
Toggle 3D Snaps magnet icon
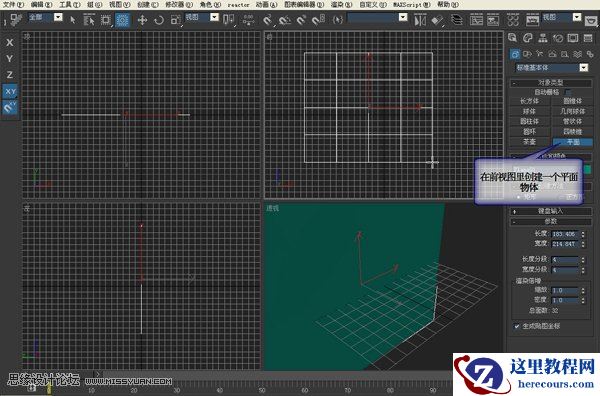[x=268, y=20]
